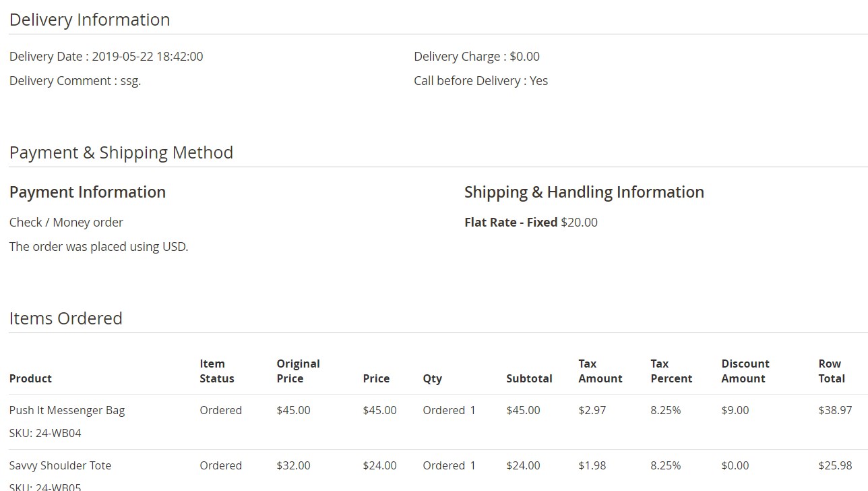Click the Delivery Information section heading

coord(90,20)
